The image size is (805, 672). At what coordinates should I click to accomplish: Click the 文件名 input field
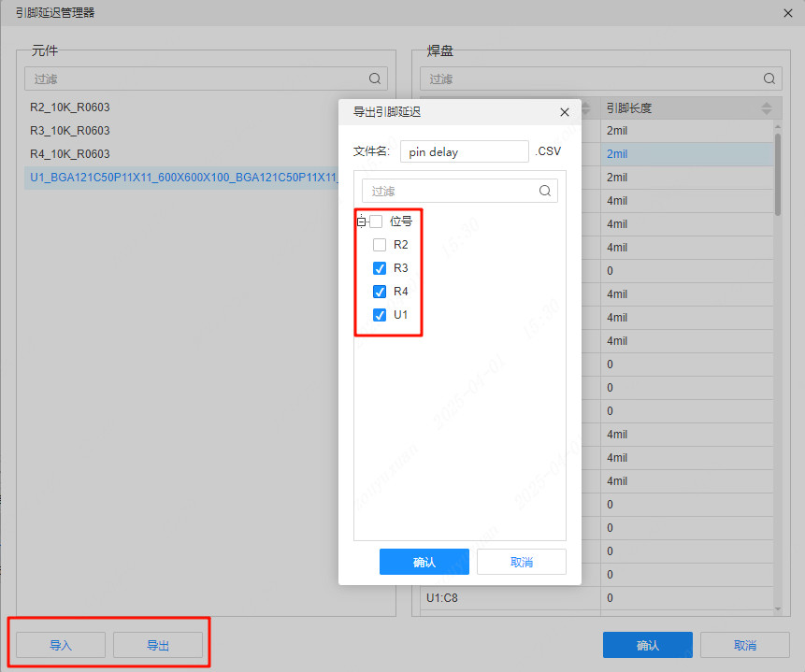click(464, 151)
